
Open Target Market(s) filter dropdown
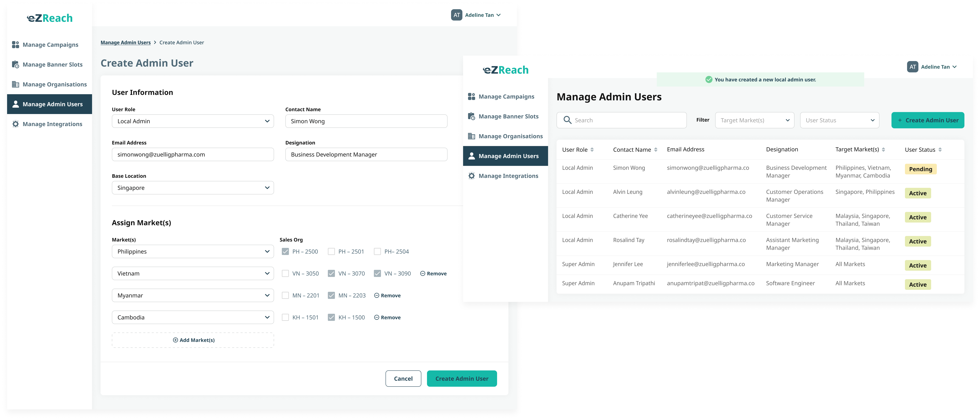[x=755, y=120]
